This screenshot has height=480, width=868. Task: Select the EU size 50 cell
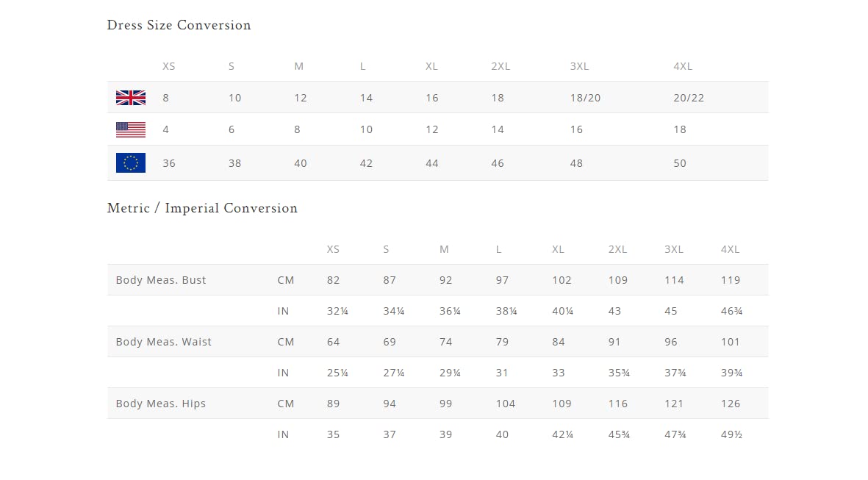point(680,163)
